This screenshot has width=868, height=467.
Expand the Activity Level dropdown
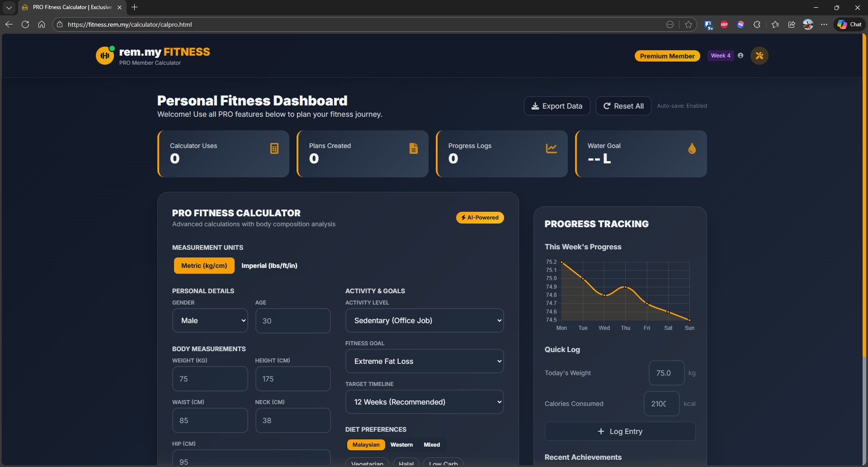424,320
